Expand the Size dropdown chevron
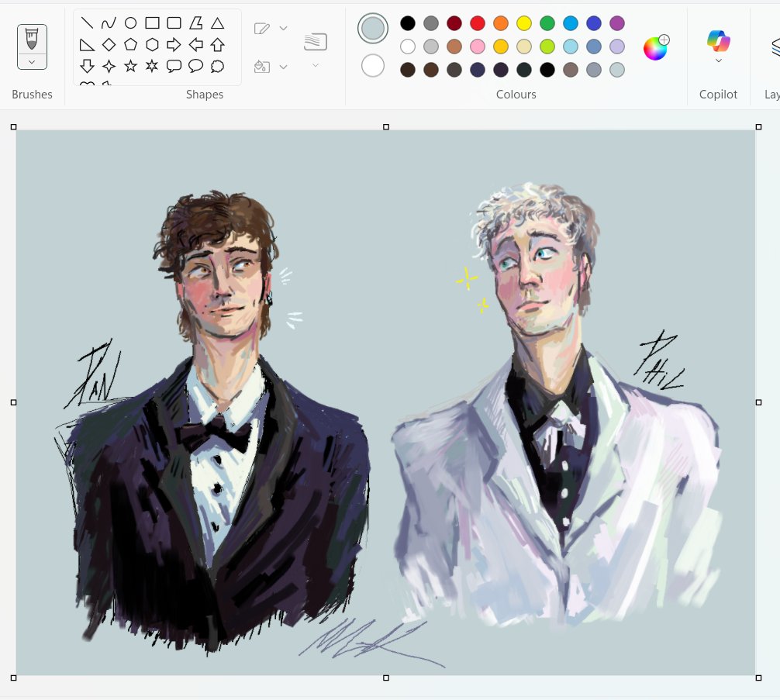The height and width of the screenshot is (700, 780). click(316, 65)
